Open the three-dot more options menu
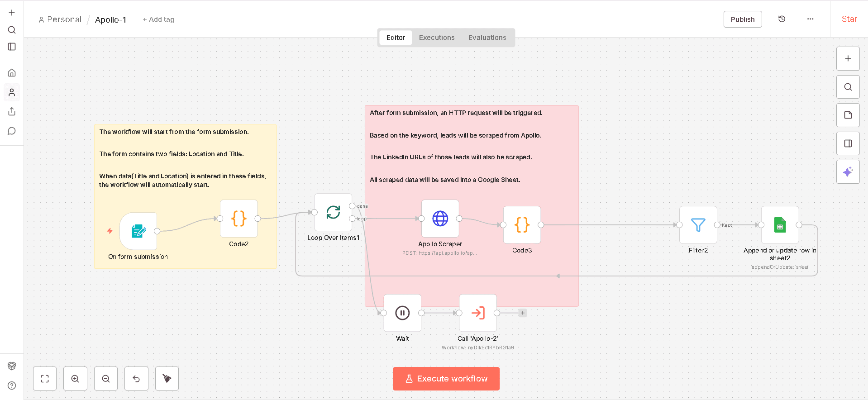Viewport: 868px width, 400px height. coord(810,19)
